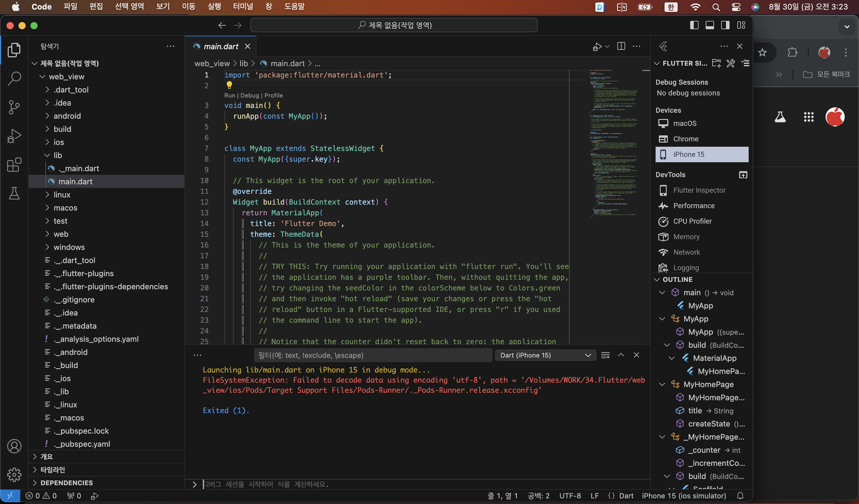The image size is (859, 504).
Task: Go back with the navigation arrow
Action: [222, 25]
